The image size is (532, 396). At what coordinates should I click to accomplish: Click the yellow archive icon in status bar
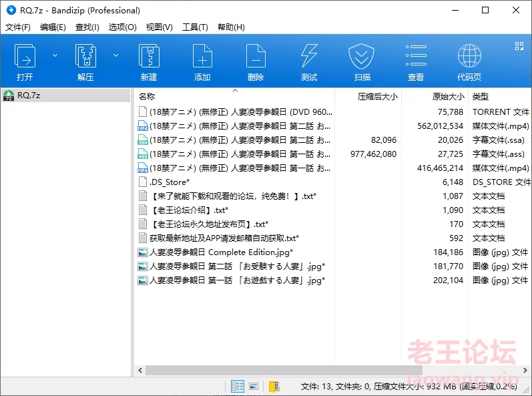pyautogui.click(x=274, y=386)
